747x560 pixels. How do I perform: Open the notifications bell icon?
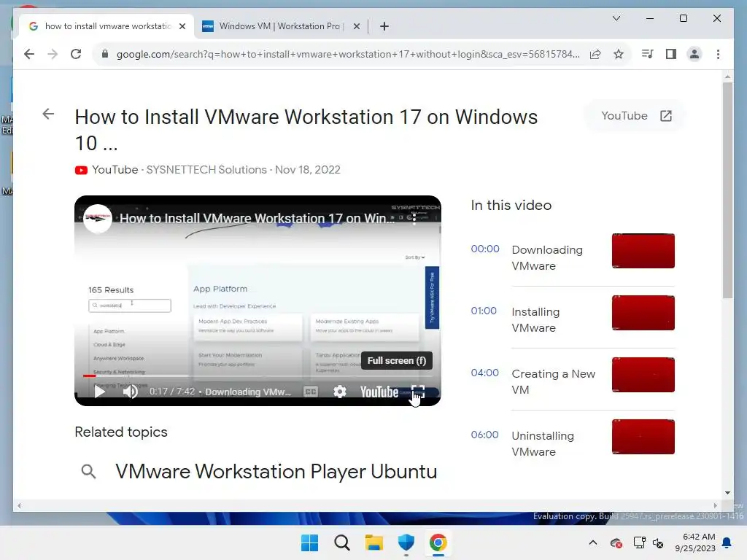(x=727, y=542)
